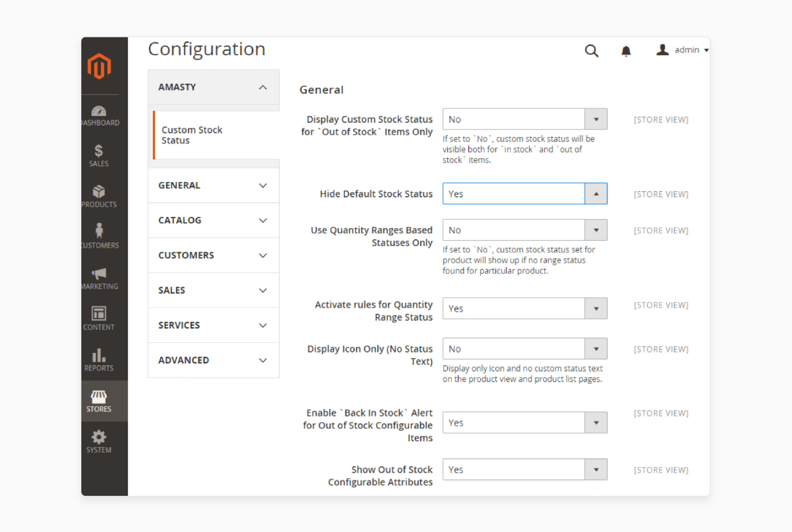Expand the CUSTOMERS config section
Screen dimensions: 792x532
(213, 255)
